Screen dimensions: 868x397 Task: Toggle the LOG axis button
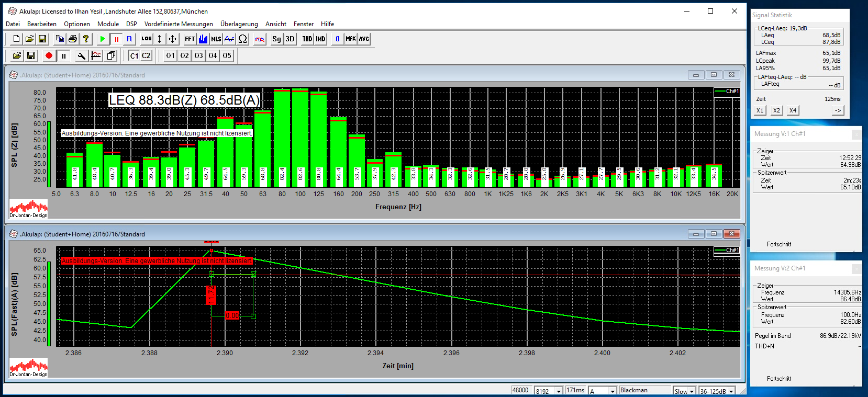pyautogui.click(x=147, y=39)
